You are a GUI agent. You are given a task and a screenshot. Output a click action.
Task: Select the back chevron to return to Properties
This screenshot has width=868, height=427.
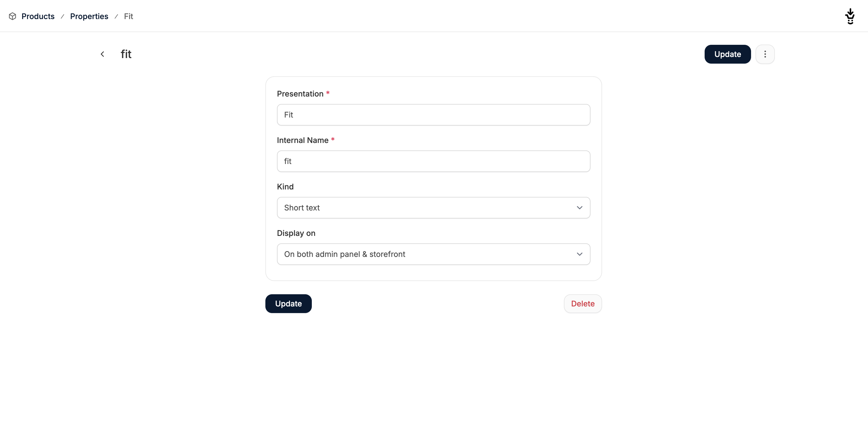tap(103, 54)
